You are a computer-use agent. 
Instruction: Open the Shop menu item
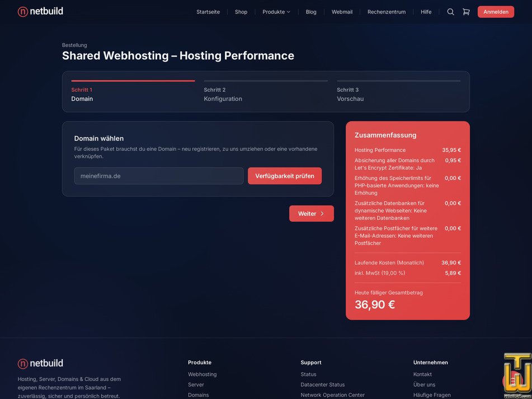coord(241,12)
